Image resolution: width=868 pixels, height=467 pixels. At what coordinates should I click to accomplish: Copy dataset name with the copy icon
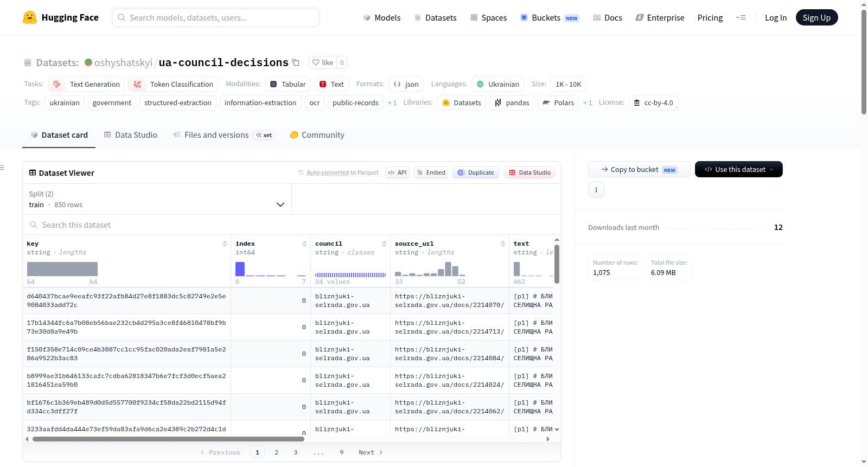(296, 62)
